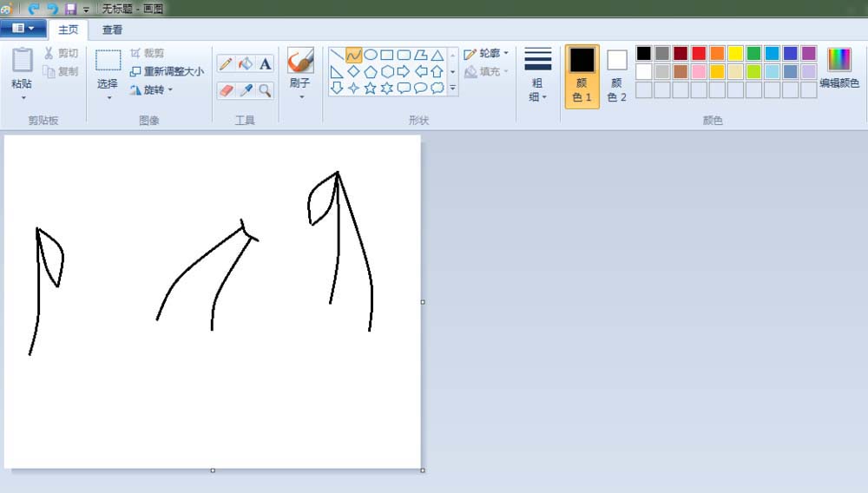The image size is (868, 493).
Task: Select the Magnifier tool
Action: point(265,90)
